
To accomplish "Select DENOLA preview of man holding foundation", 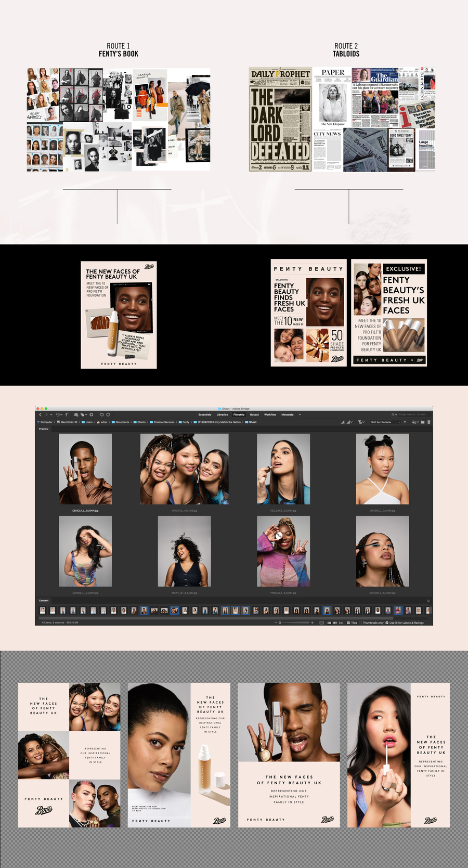I will [x=85, y=469].
